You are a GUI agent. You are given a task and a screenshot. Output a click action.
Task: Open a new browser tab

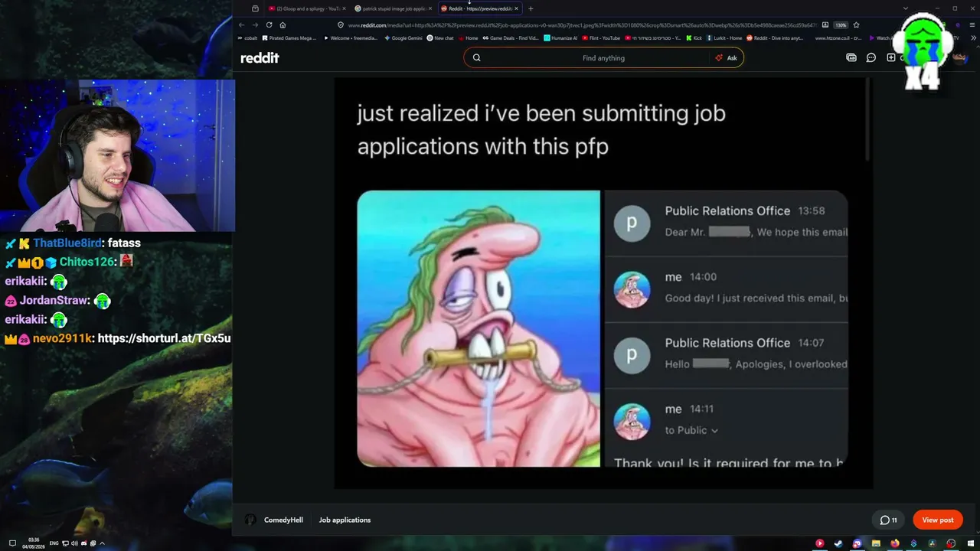[531, 8]
